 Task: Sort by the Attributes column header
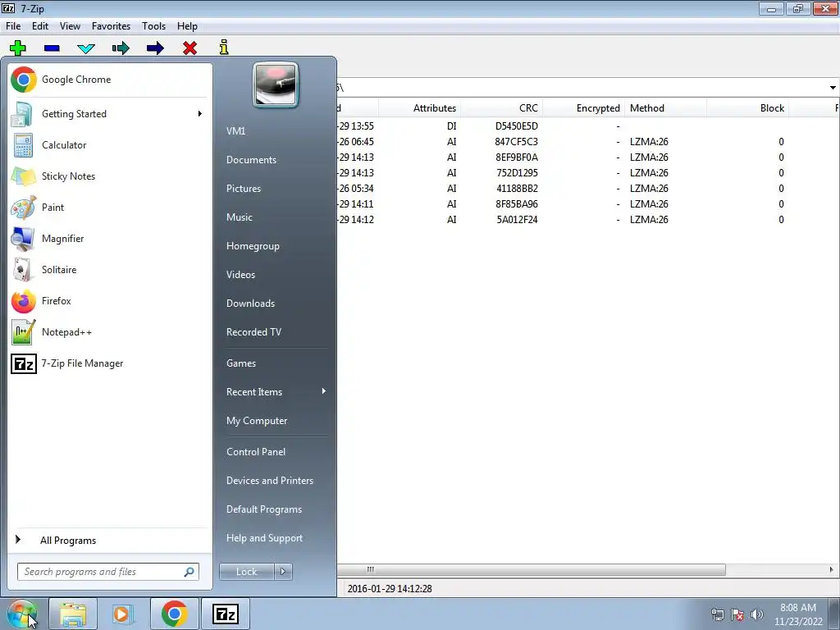click(x=419, y=108)
